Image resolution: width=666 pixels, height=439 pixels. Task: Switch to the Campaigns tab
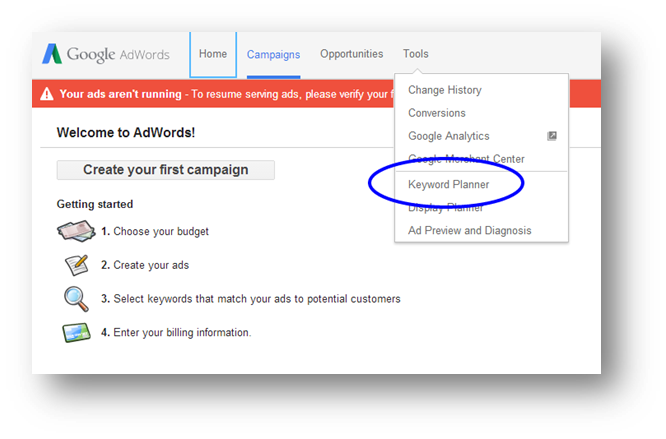click(x=274, y=55)
